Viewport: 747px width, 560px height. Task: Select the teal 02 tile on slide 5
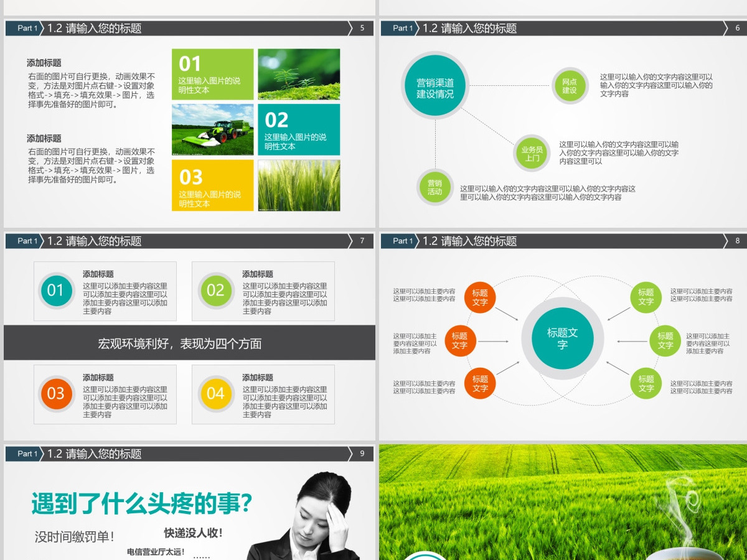click(299, 129)
